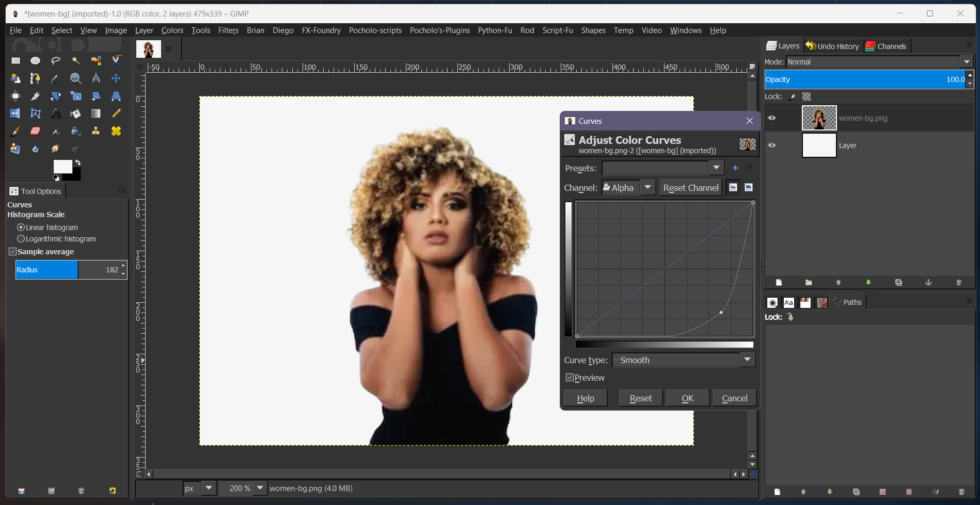Open the layer Mode dropdown

pos(967,62)
